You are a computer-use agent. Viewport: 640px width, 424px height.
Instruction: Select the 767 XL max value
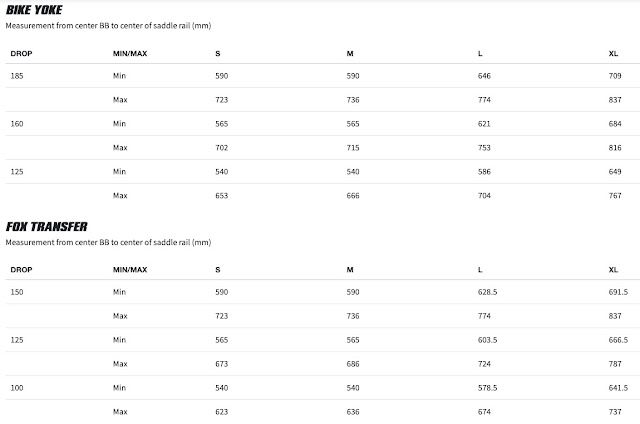coord(615,196)
